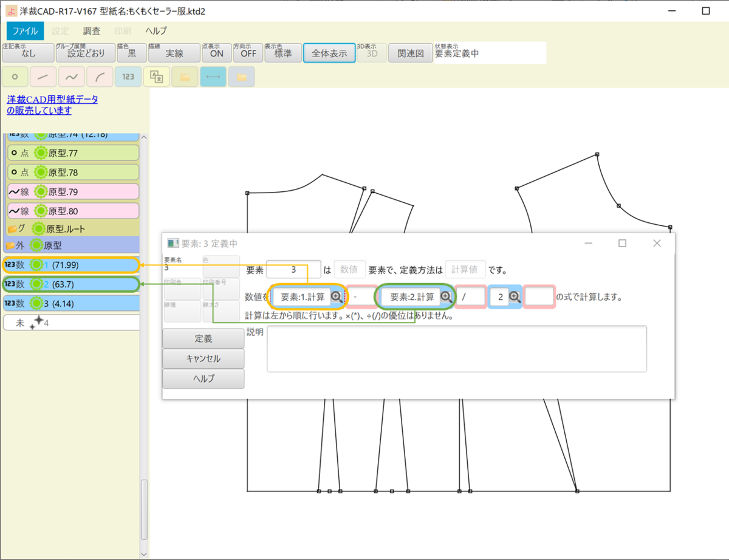Image resolution: width=729 pixels, height=560 pixels.
Task: Click the element list vertical scrollbar
Action: (x=144, y=510)
